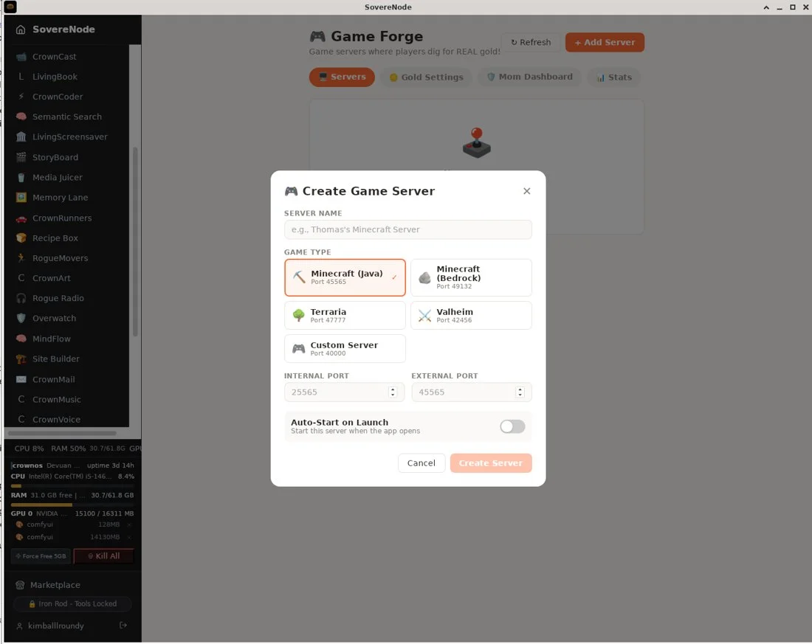Switch to the Gold Settings tab

tap(426, 77)
